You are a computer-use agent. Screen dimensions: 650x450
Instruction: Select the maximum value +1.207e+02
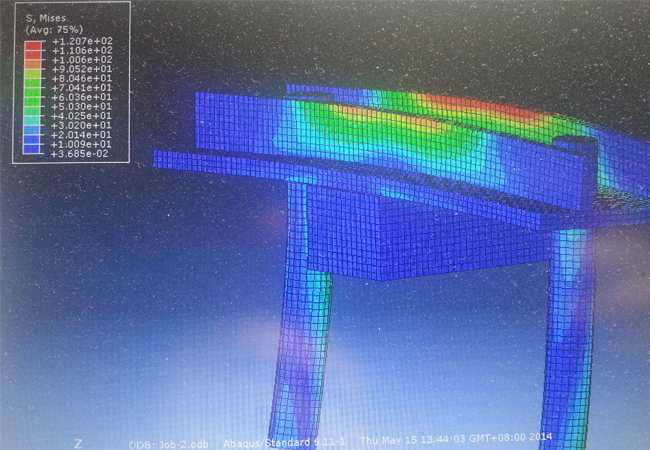click(82, 41)
